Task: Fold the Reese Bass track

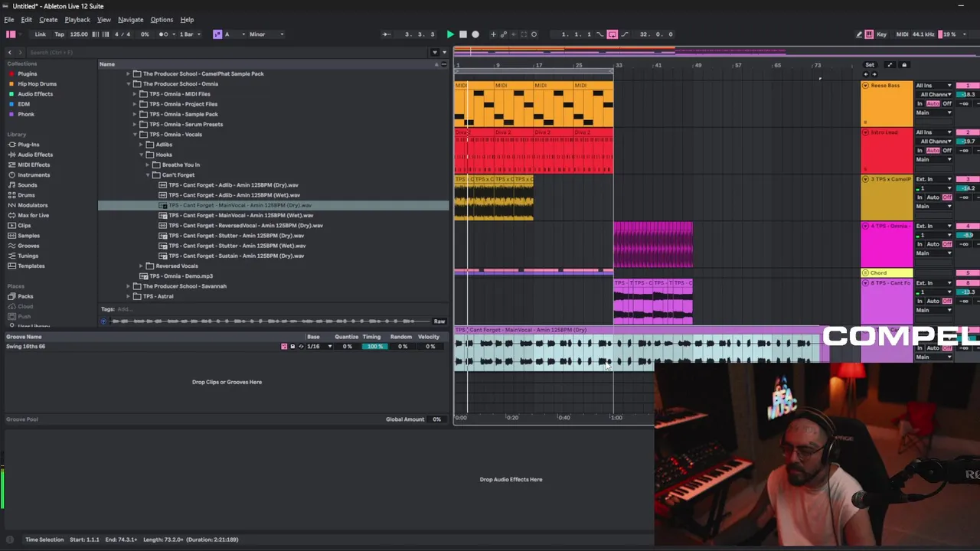Action: pos(865,86)
